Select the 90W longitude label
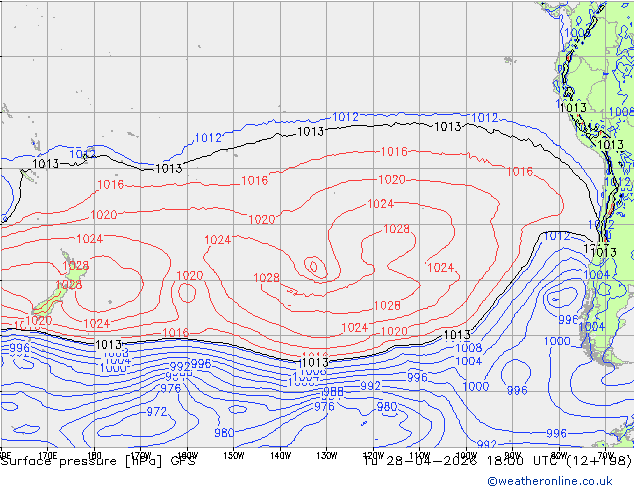 pyautogui.click(x=513, y=455)
